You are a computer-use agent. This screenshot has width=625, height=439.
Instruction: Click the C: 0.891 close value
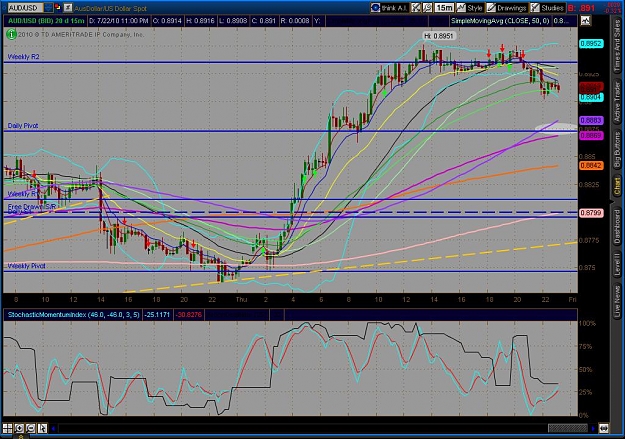coord(263,21)
